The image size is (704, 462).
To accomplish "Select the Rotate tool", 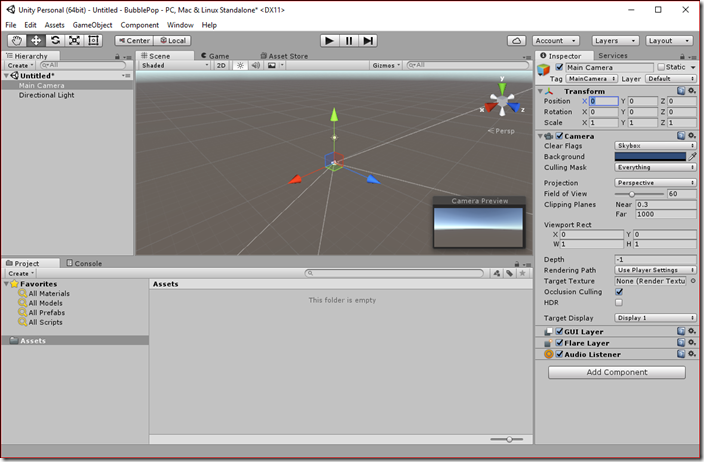I will click(55, 40).
